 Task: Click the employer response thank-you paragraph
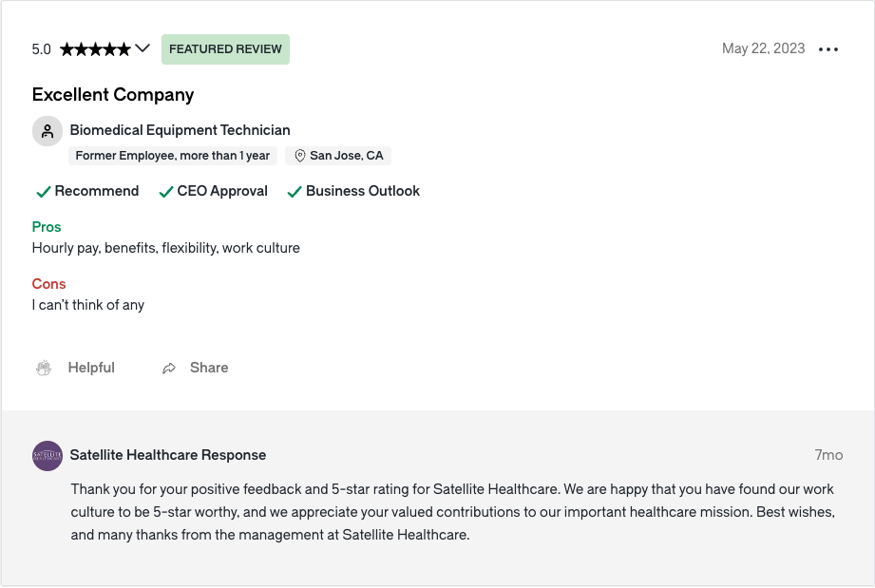[452, 512]
